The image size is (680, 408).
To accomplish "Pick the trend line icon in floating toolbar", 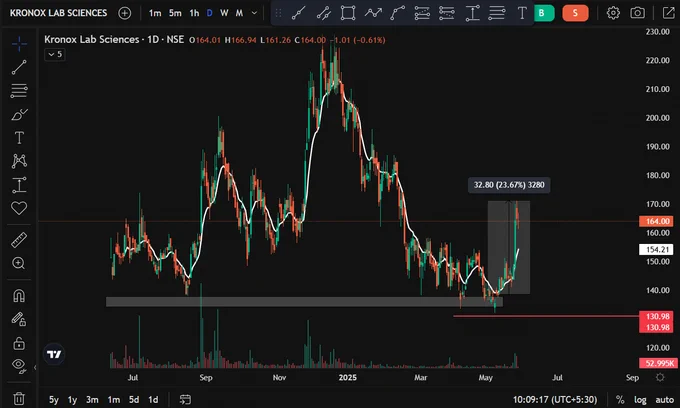I will click(299, 13).
